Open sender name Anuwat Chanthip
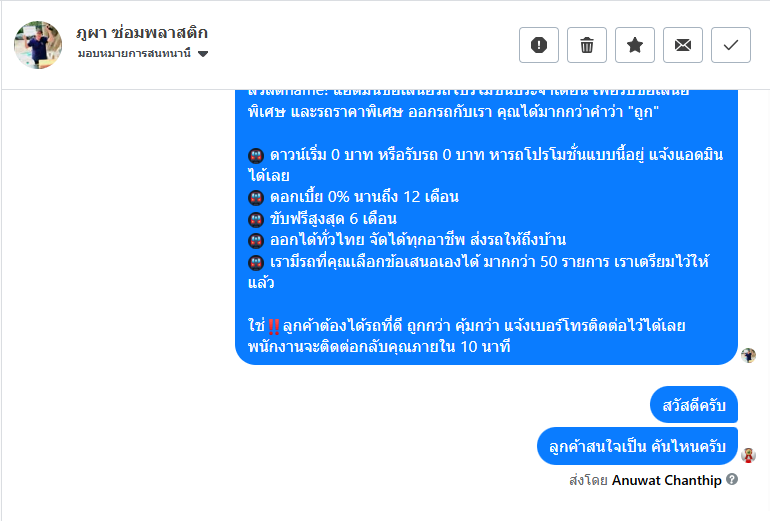770x521 pixels. pyautogui.click(x=666, y=480)
